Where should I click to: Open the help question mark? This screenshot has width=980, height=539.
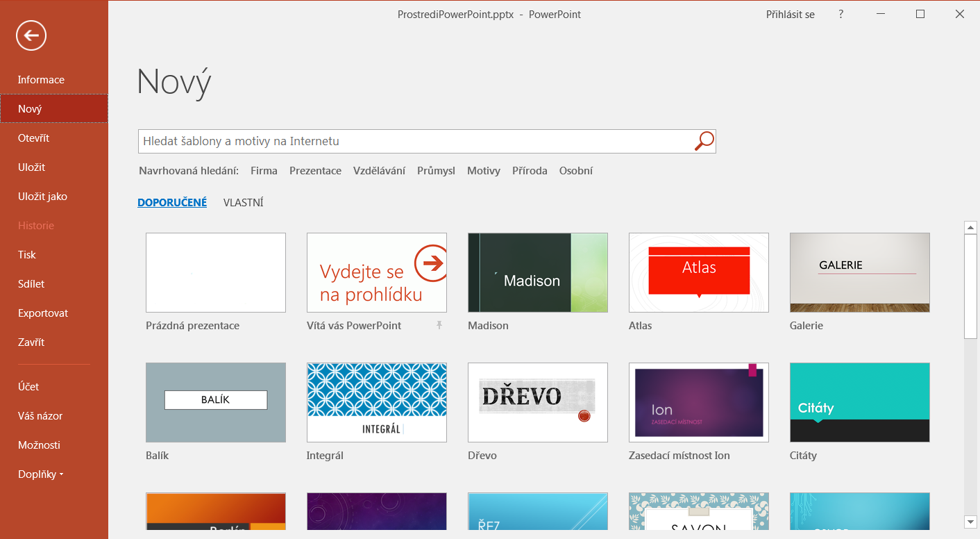[840, 14]
